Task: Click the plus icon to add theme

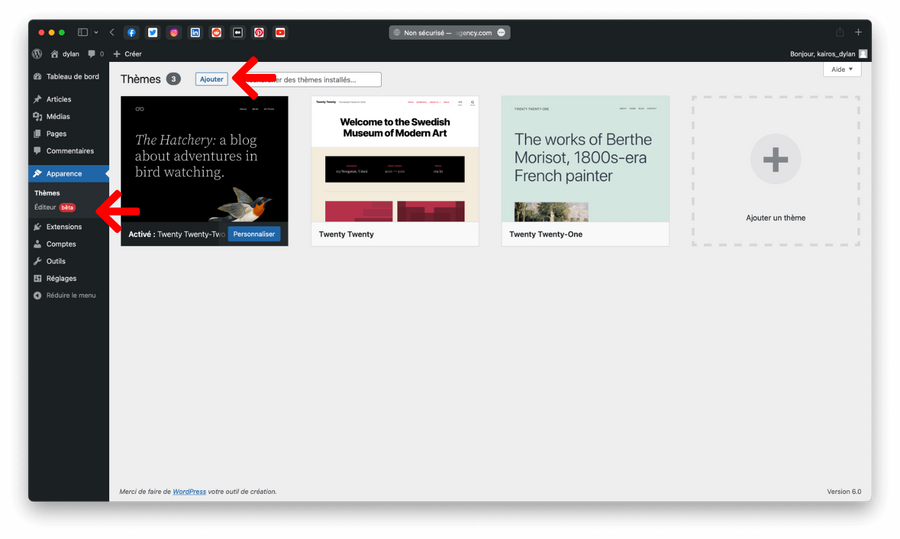Action: coord(775,160)
